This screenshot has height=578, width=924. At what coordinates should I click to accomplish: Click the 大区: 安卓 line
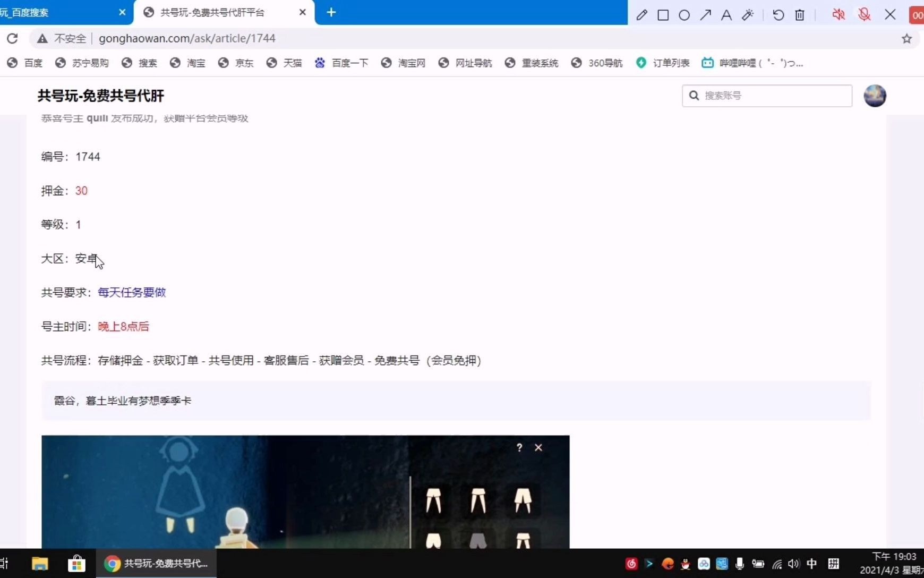(70, 259)
